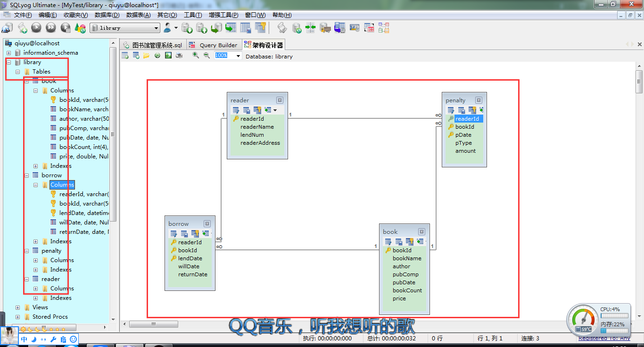Click print icon in designer toolbar
This screenshot has height=347, width=644.
coord(179,56)
